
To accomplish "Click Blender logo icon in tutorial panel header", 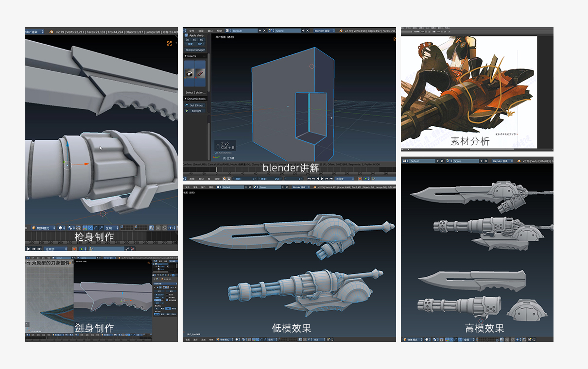I will point(341,31).
